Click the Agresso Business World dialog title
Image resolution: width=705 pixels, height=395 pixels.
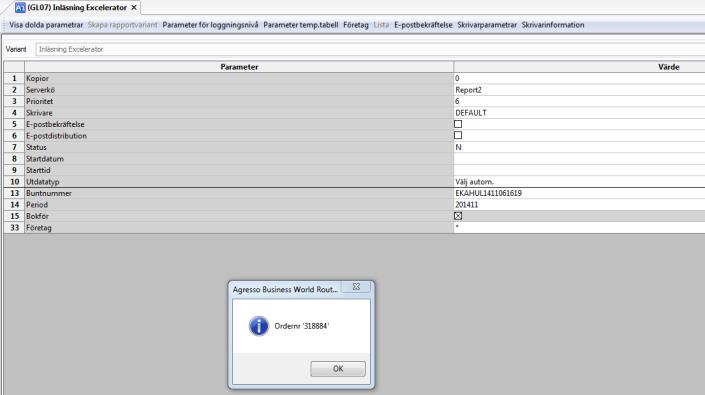pos(285,290)
